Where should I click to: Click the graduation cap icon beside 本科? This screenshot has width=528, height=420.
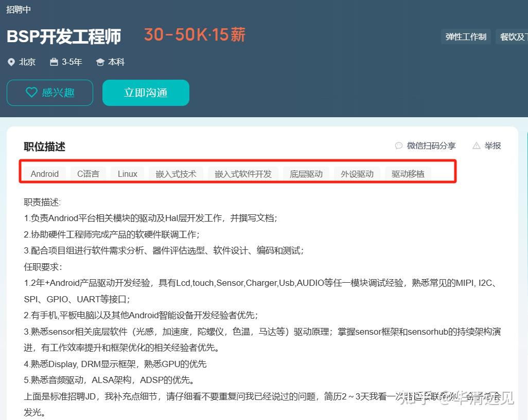point(100,62)
